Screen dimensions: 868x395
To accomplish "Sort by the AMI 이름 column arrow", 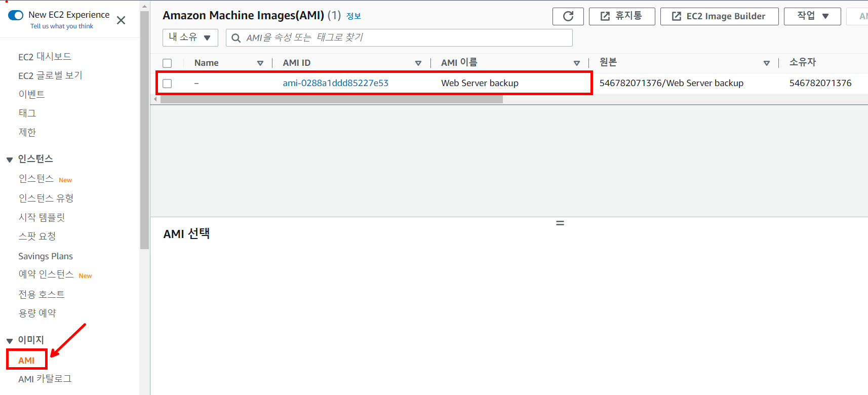I will coord(577,63).
